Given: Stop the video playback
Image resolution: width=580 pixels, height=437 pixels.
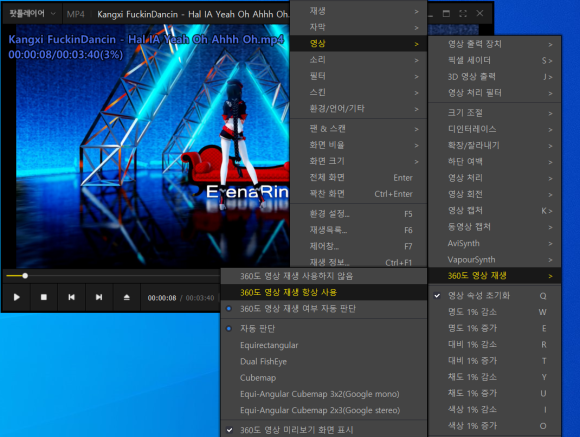Looking at the screenshot, I should coord(44,297).
